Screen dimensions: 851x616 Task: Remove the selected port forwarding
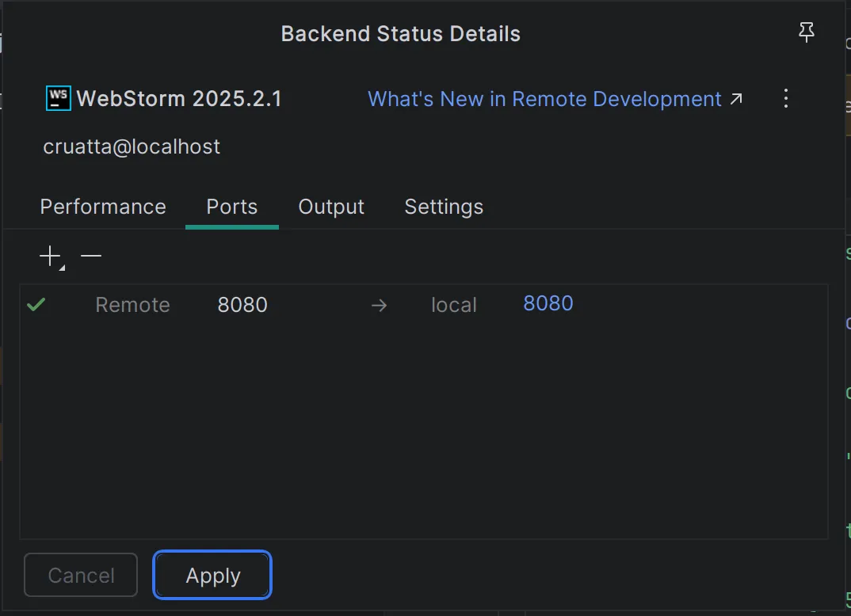coord(90,256)
